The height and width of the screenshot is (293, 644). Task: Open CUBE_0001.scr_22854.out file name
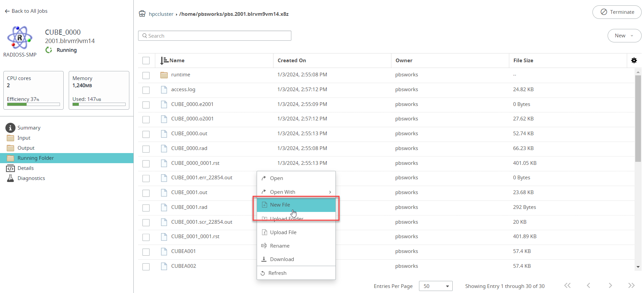coord(202,222)
